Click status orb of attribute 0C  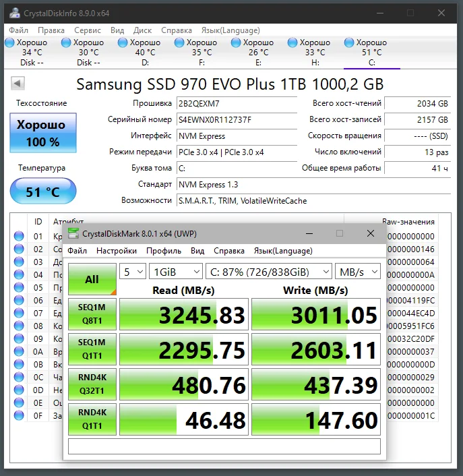[x=19, y=377]
